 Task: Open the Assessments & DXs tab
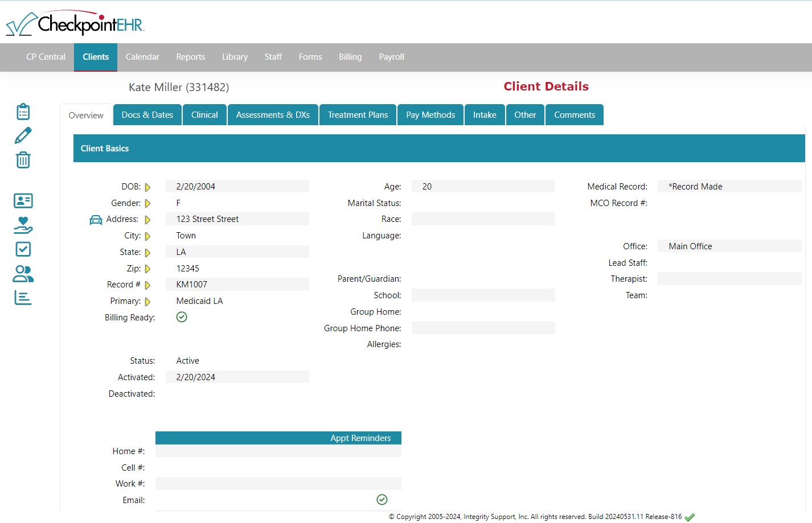click(273, 114)
